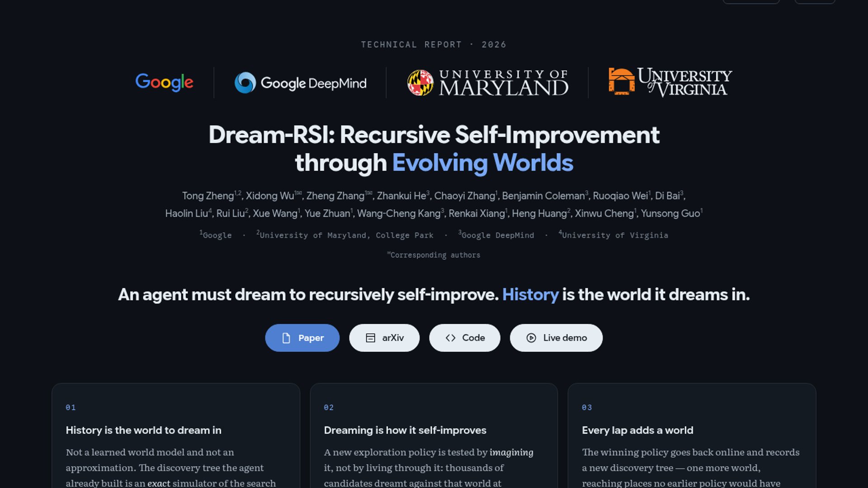
Task: Click the '4University of Virginia' affiliation text
Action: 613,235
